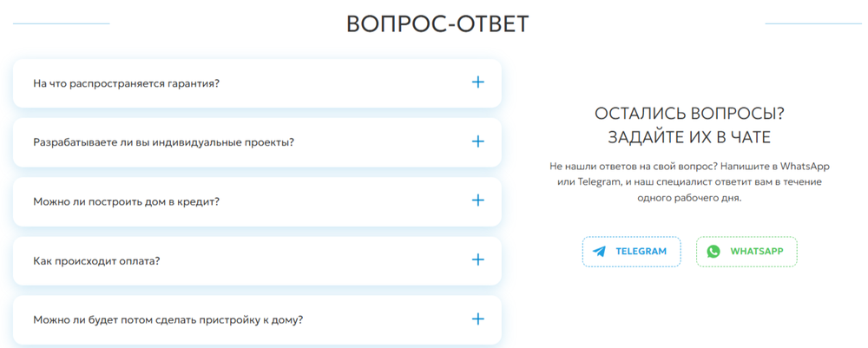Open chat via the WHATSAPP button label
The image size is (868, 348).
[757, 252]
